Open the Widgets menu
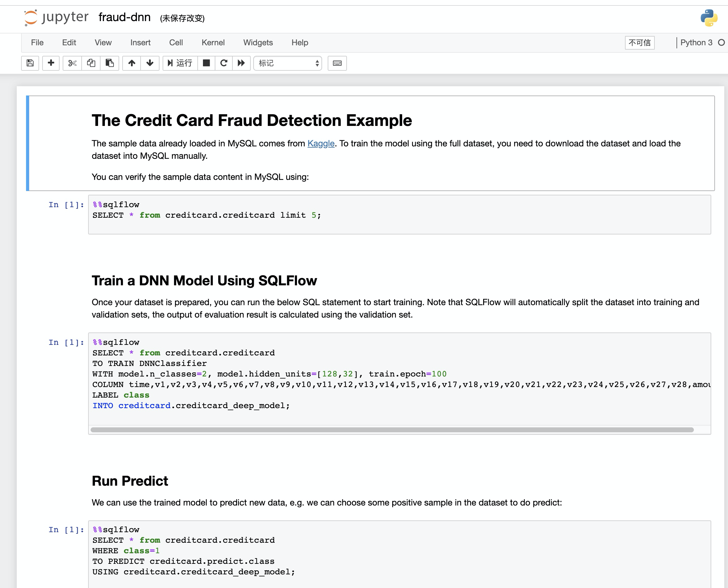 [x=258, y=43]
